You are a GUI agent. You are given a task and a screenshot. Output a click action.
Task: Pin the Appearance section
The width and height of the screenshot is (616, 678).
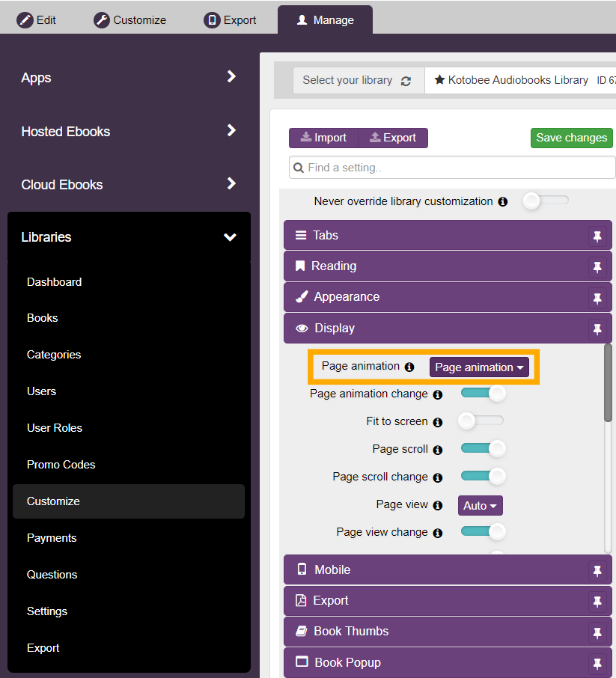point(597,299)
